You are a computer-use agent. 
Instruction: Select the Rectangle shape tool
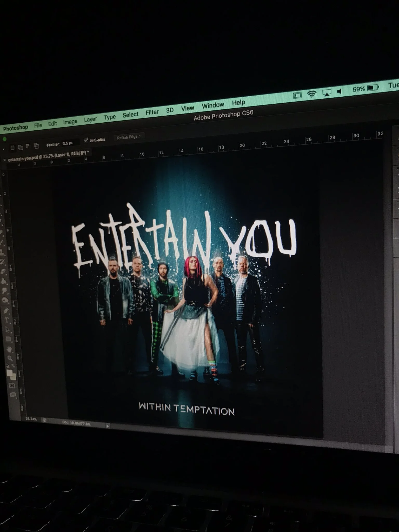[x=8, y=339]
